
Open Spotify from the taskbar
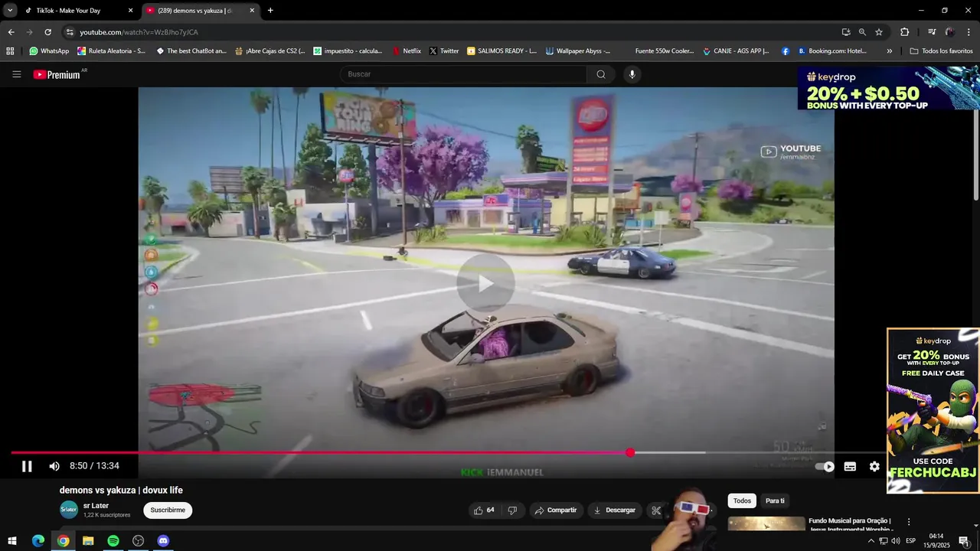113,541
